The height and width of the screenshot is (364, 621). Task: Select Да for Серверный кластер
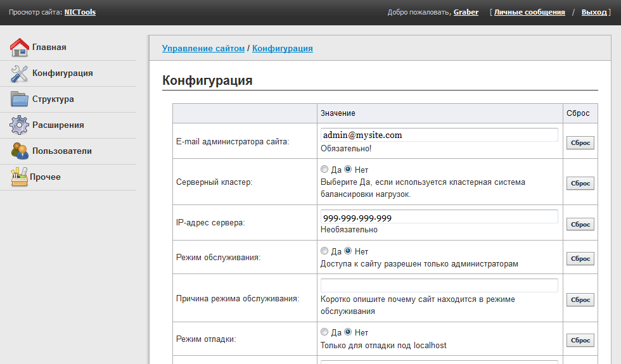click(x=324, y=170)
